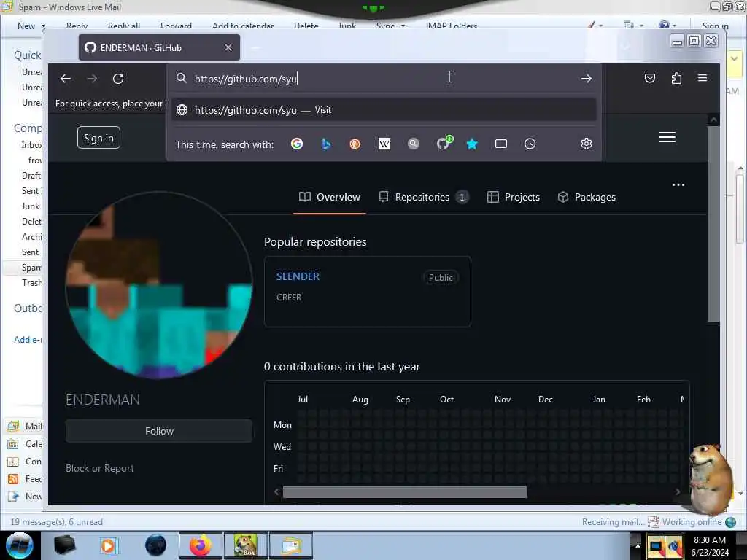
Task: Select Spam folder in Live Mail
Action: [x=31, y=268]
